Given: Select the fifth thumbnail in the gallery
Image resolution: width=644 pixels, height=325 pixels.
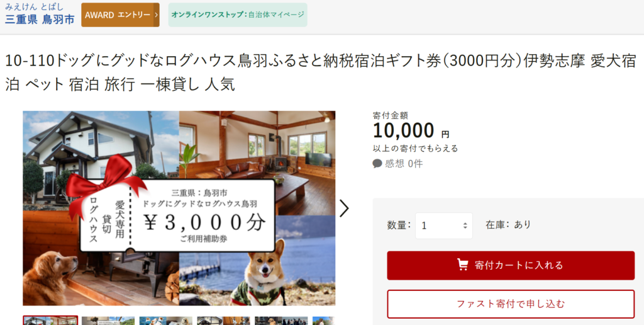Looking at the screenshot, I should click(x=281, y=321).
